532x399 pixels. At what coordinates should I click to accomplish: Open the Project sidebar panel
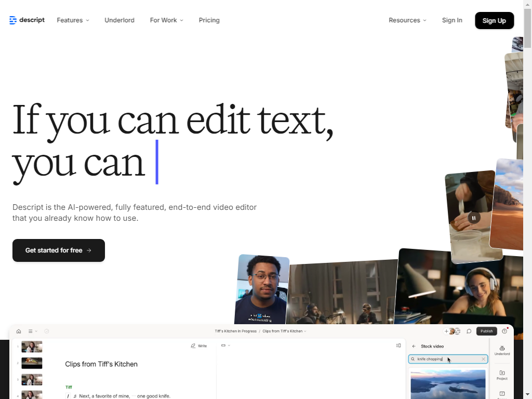[502, 375]
